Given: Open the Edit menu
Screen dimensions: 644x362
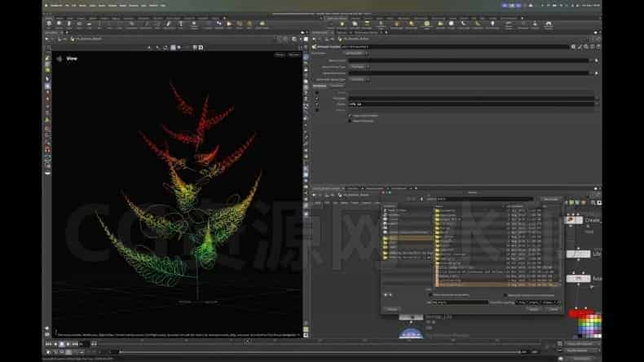Looking at the screenshot, I should tap(74, 6).
